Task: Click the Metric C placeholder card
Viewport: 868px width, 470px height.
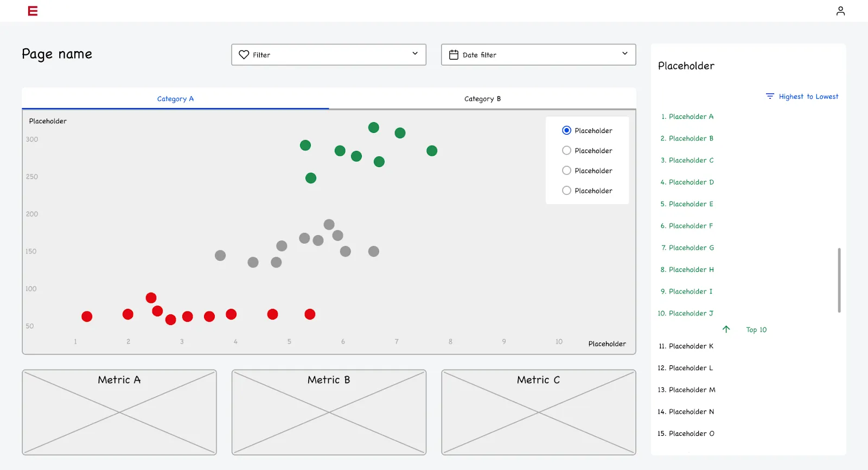Action: click(539, 412)
